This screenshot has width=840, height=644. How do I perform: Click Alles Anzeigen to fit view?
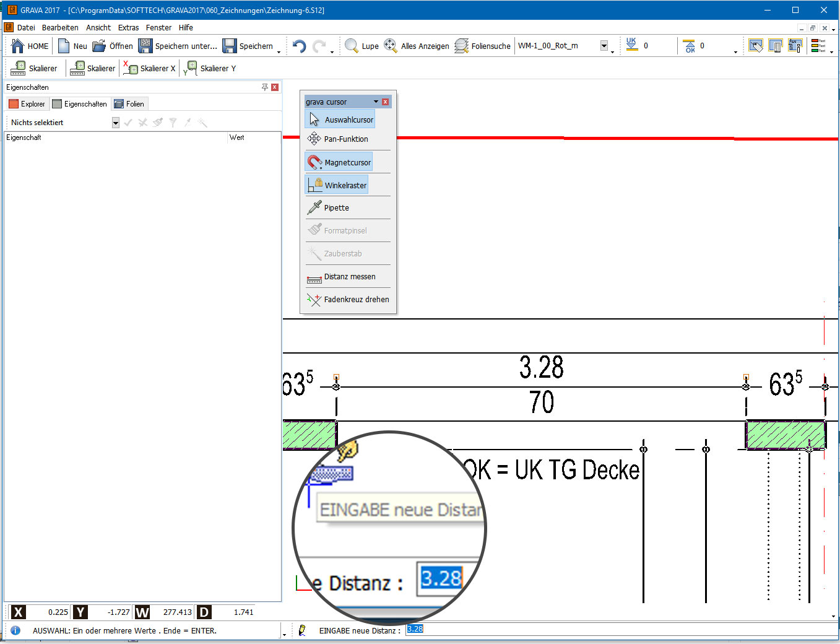click(417, 46)
